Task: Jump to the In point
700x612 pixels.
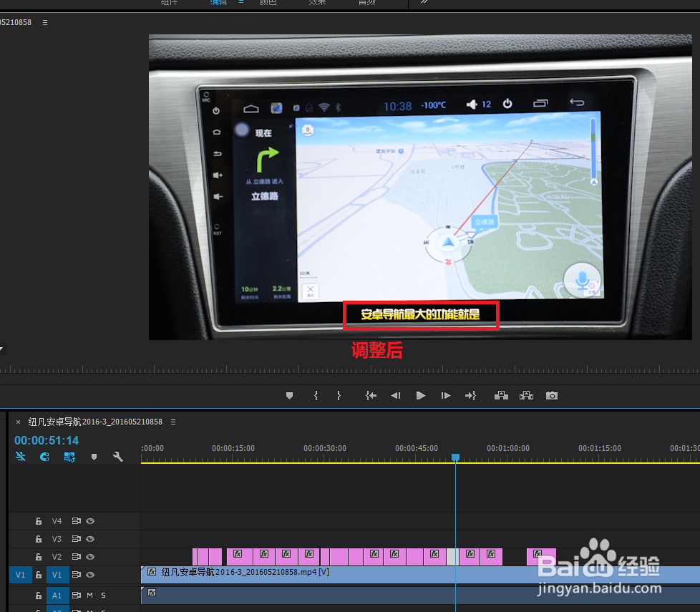Action: [371, 396]
